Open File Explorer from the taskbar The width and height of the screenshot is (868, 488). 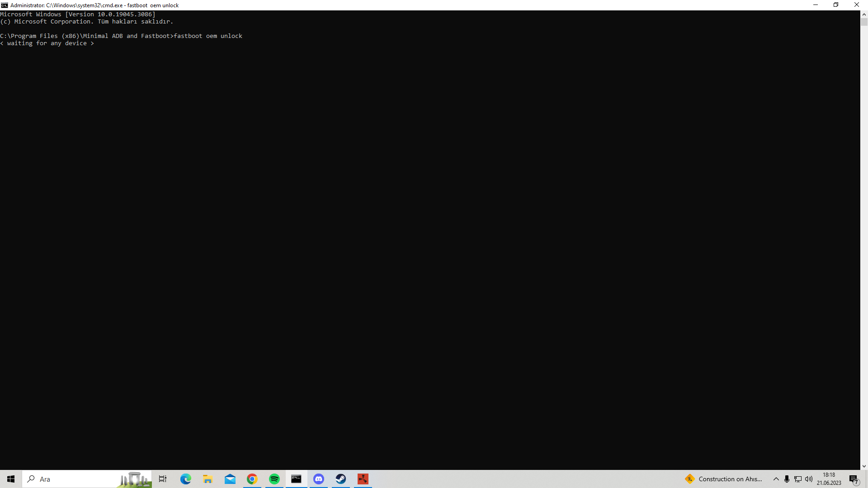[208, 479]
